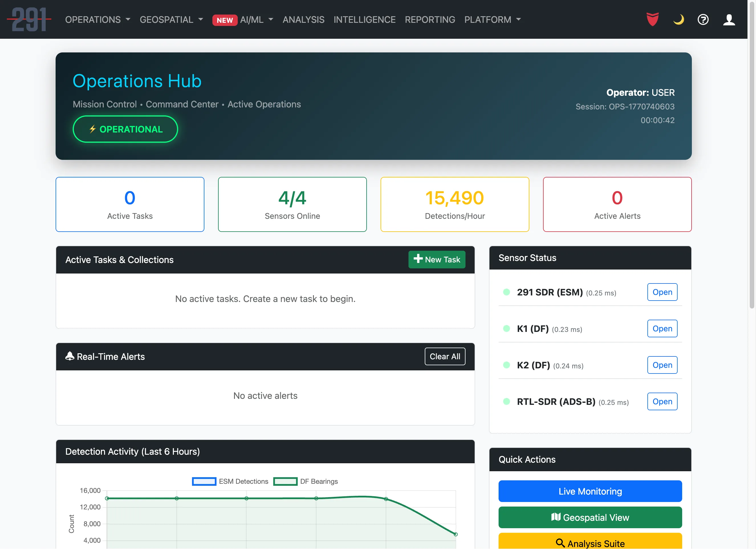Expand the OPERATIONS dropdown menu

point(97,20)
